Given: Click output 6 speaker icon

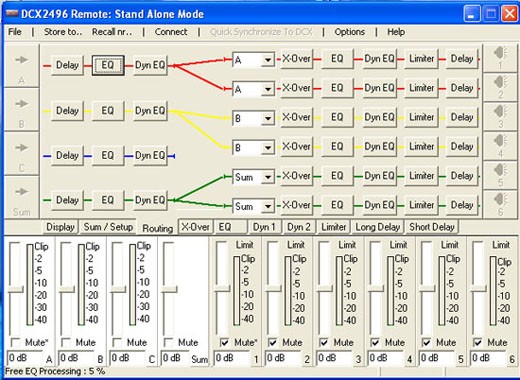Looking at the screenshot, I should click(500, 199).
